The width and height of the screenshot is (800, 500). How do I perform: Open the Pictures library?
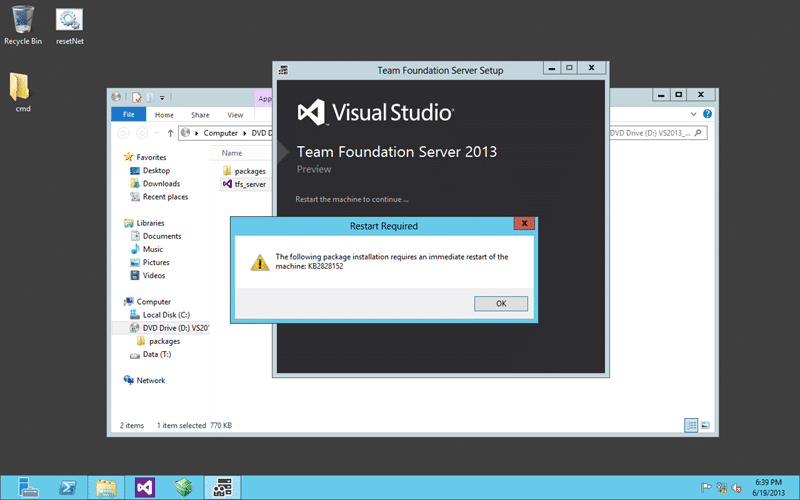coord(150,262)
